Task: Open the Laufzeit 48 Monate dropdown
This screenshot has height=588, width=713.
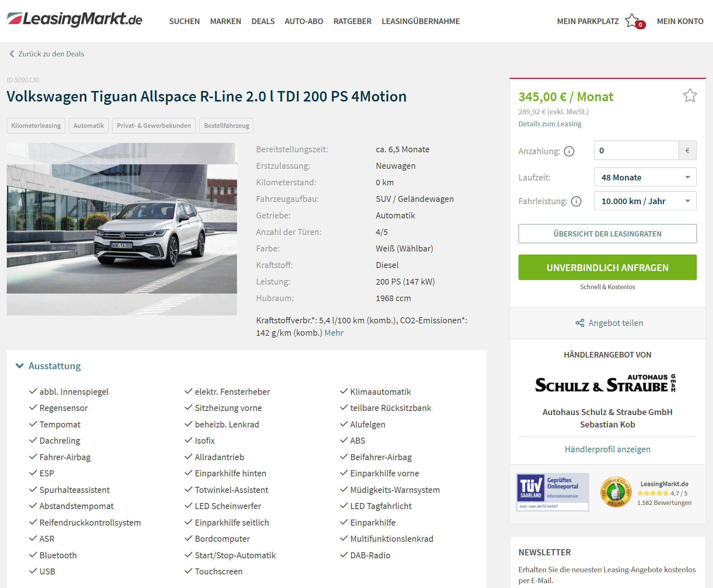Action: (645, 177)
